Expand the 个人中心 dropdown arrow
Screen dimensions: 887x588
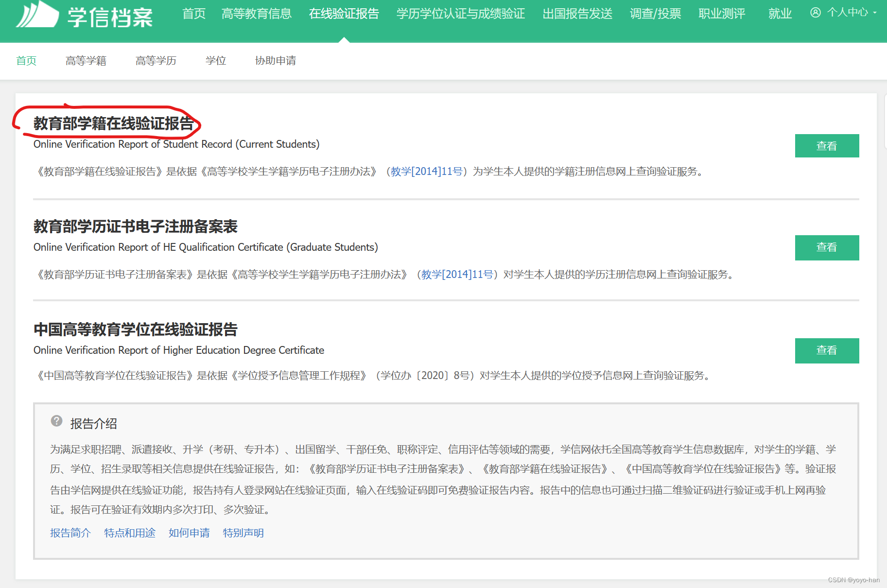(875, 13)
